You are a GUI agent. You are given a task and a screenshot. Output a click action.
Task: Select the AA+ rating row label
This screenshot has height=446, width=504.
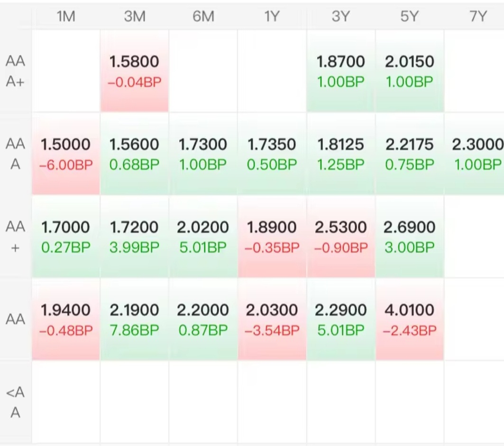pos(16,237)
